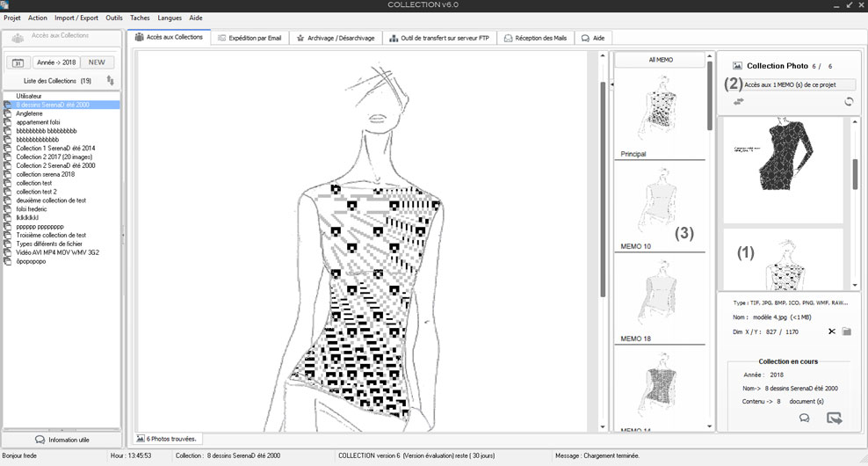Image resolution: width=868 pixels, height=466 pixels.
Task: Click the speech bubble icon in Collection en cours
Action: click(x=804, y=419)
